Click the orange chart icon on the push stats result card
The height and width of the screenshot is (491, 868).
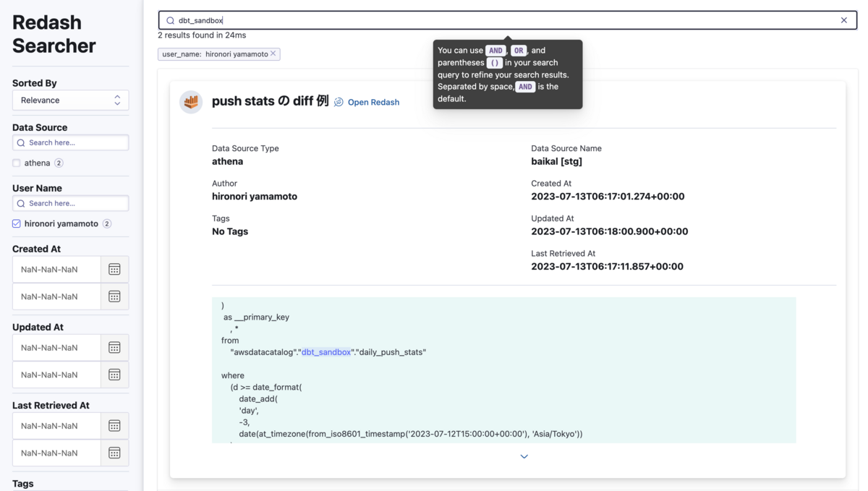(x=190, y=102)
